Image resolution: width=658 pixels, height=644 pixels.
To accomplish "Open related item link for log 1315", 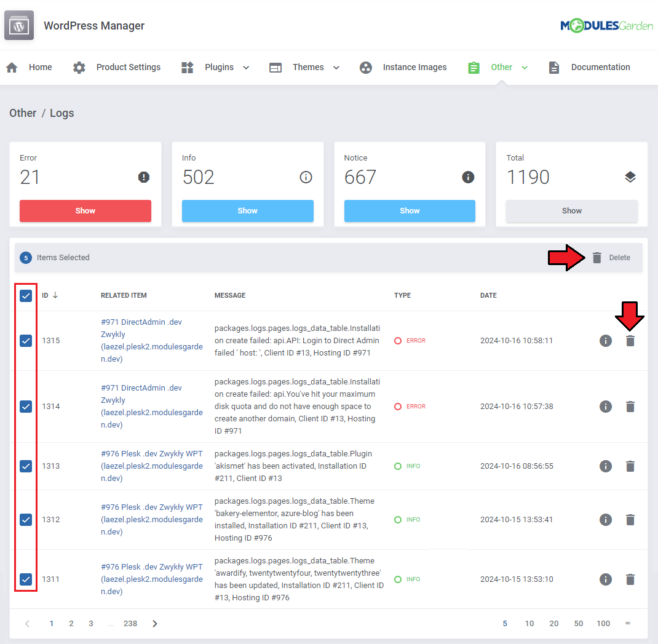I will click(x=151, y=341).
